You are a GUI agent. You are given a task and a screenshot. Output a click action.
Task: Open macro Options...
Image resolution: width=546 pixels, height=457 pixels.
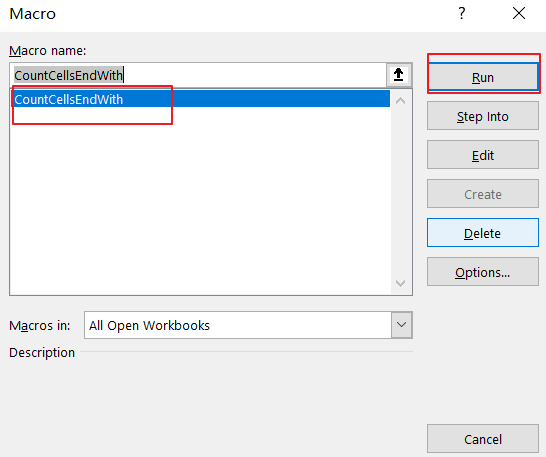[x=483, y=272]
